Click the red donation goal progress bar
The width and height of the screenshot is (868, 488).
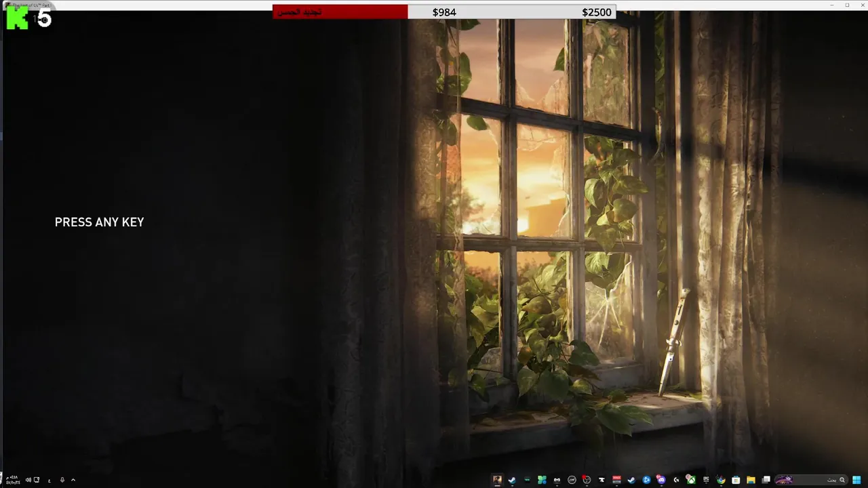[x=340, y=12]
